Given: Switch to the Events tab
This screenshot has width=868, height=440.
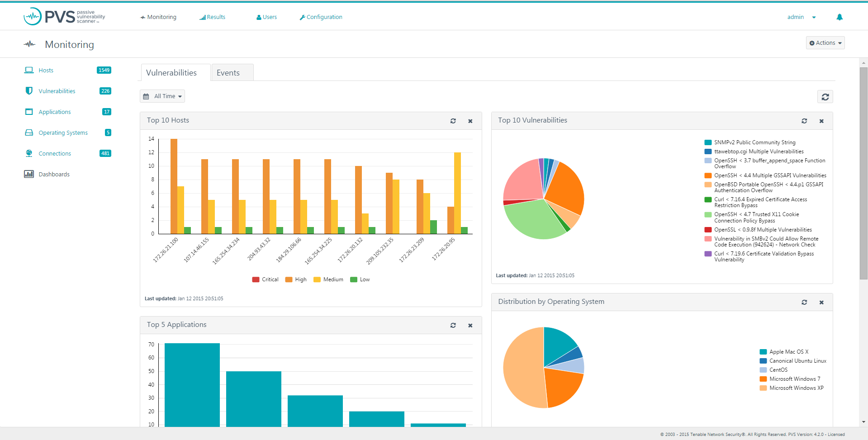Looking at the screenshot, I should pyautogui.click(x=232, y=72).
